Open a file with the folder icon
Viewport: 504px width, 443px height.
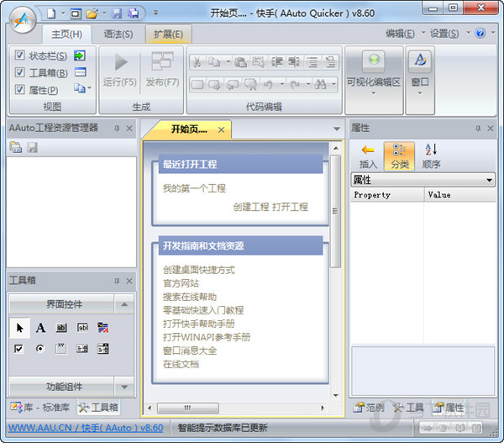click(92, 13)
